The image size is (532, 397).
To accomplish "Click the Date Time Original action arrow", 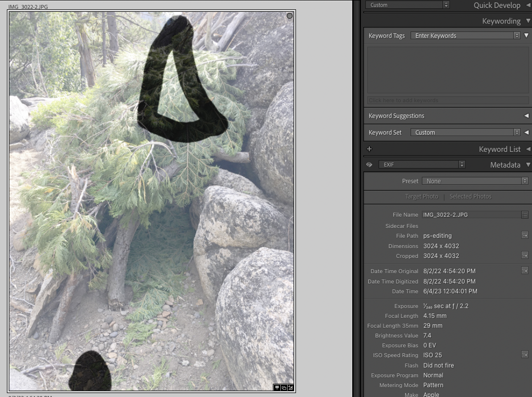I will (525, 270).
